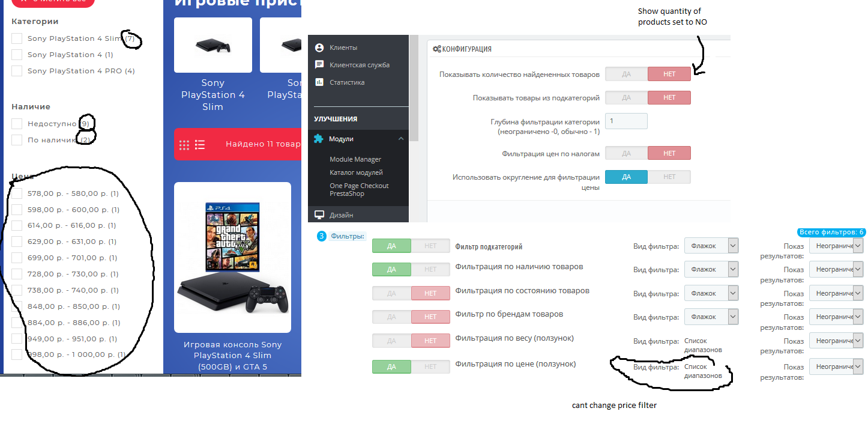Turn off Фильтрация по цене (ползунок)
This screenshot has height=423, width=868.
point(430,367)
